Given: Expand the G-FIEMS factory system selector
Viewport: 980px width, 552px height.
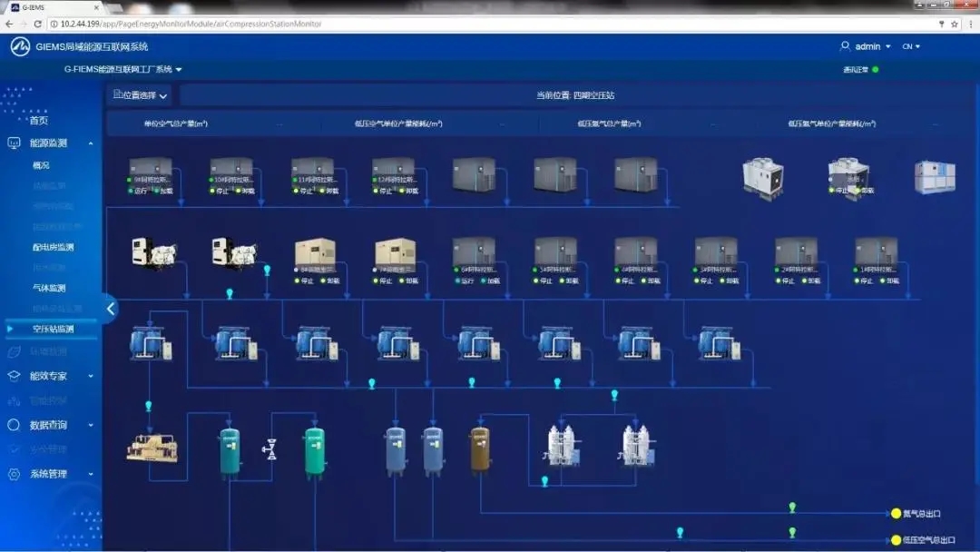Looking at the screenshot, I should pos(122,69).
